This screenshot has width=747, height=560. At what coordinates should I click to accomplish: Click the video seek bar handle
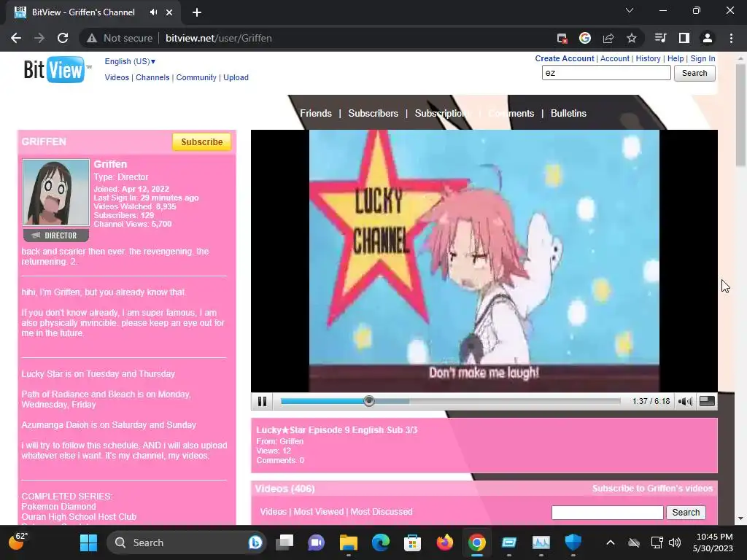tap(368, 402)
